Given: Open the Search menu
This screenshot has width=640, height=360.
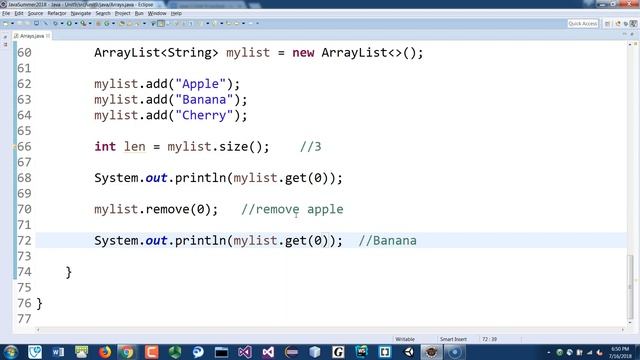Looking at the screenshot, I should [x=103, y=13].
